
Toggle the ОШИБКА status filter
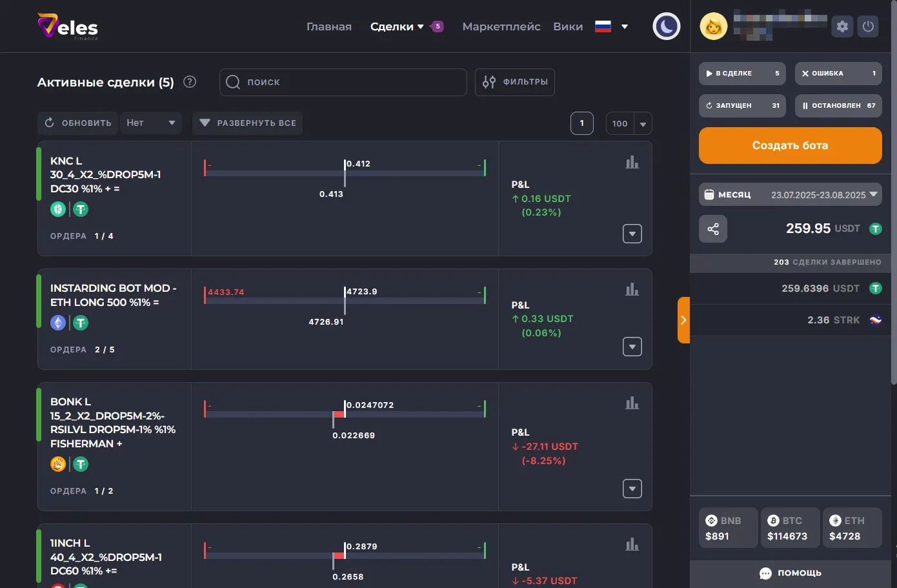pos(838,74)
